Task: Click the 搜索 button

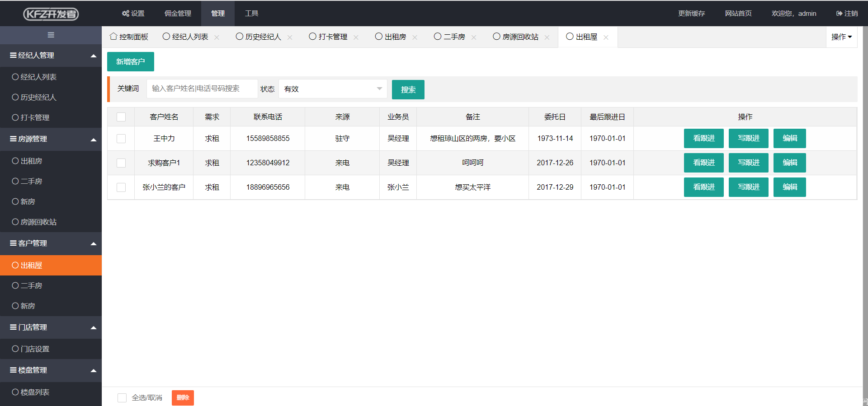Action: [408, 89]
